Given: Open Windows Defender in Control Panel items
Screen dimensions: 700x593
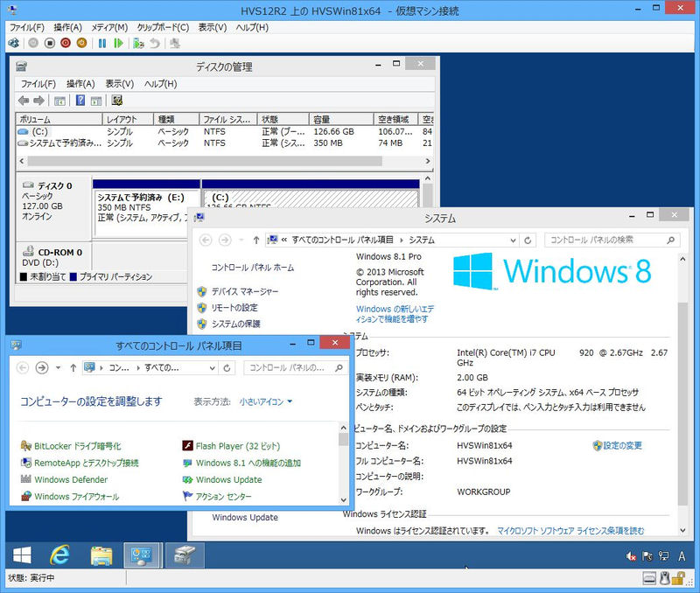Looking at the screenshot, I should coord(71,479).
